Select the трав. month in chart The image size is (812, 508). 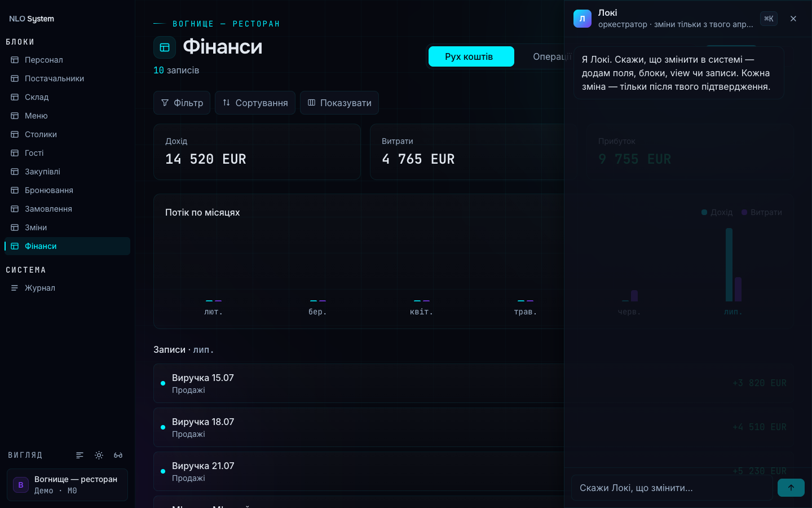click(x=526, y=312)
